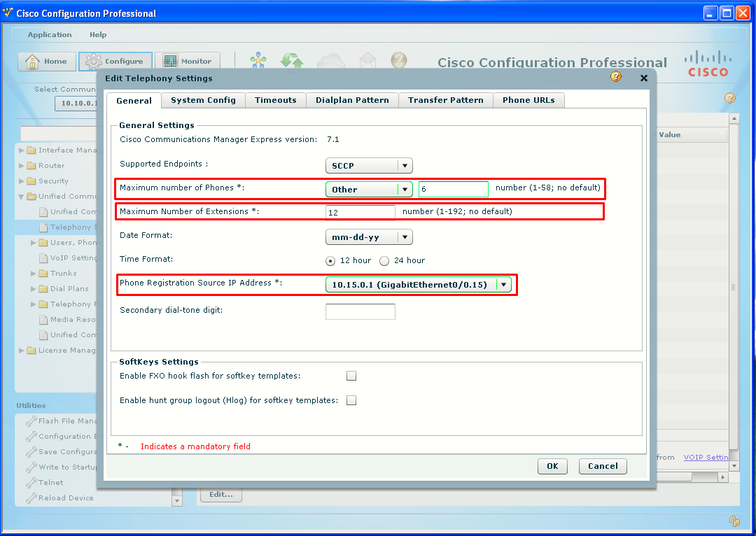The width and height of the screenshot is (756, 536).
Task: Expand the Trunks folder
Action: (34, 274)
